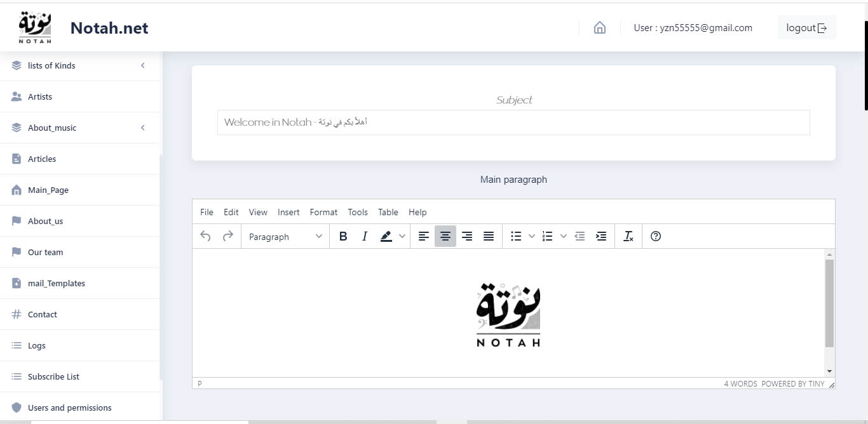Open mail_Templates in the sidebar
868x424 pixels.
point(57,283)
